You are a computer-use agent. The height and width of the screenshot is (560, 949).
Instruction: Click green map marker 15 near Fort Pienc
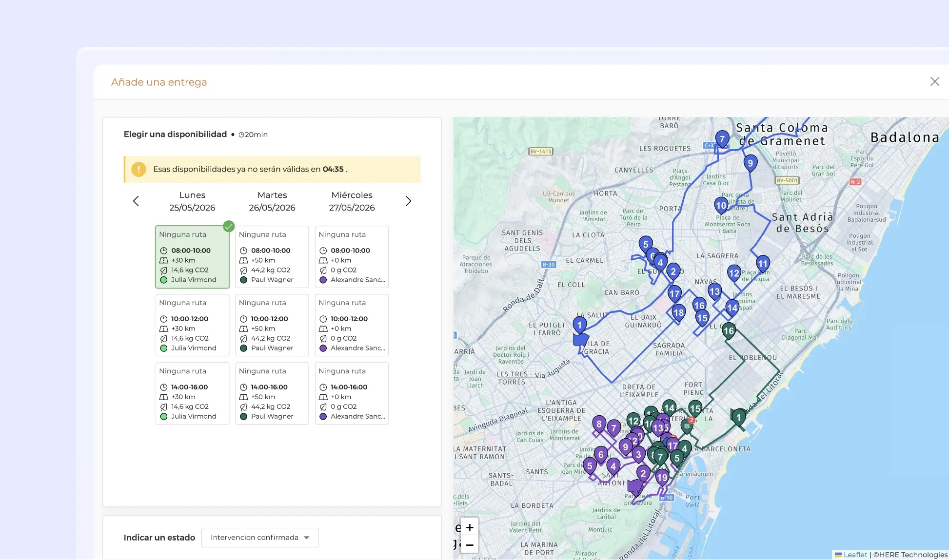(695, 408)
